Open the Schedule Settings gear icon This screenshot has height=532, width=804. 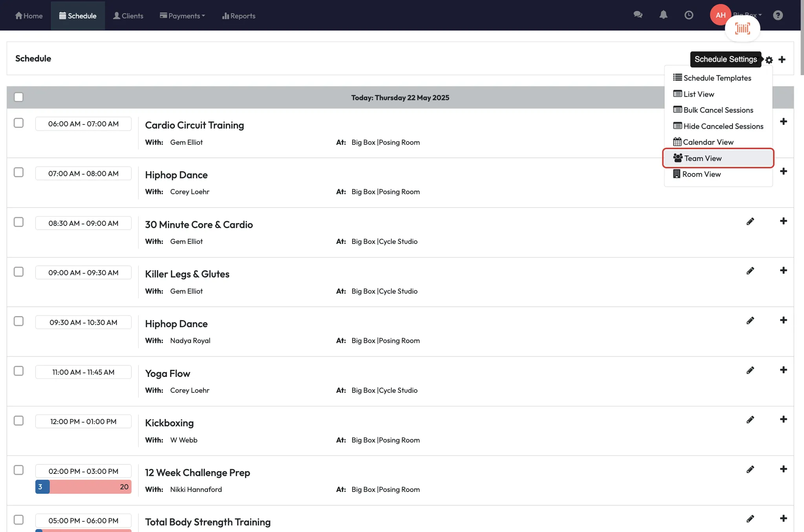(x=769, y=60)
